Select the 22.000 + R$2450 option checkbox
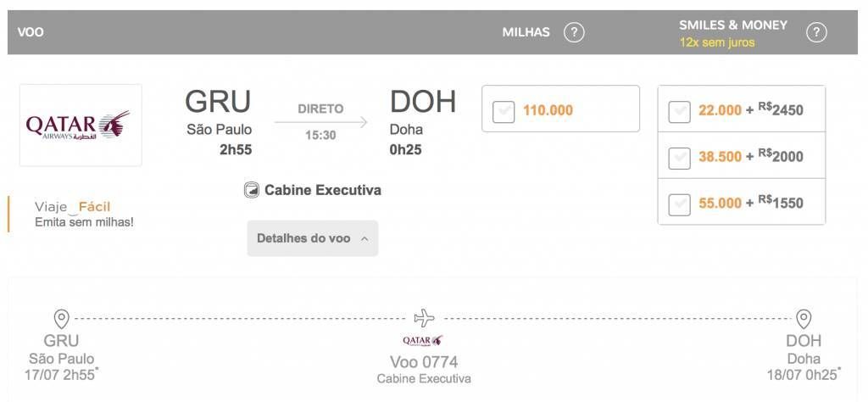 click(679, 111)
